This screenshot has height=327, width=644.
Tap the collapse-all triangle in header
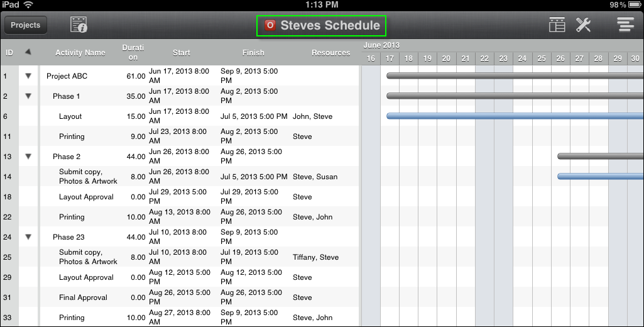(28, 52)
